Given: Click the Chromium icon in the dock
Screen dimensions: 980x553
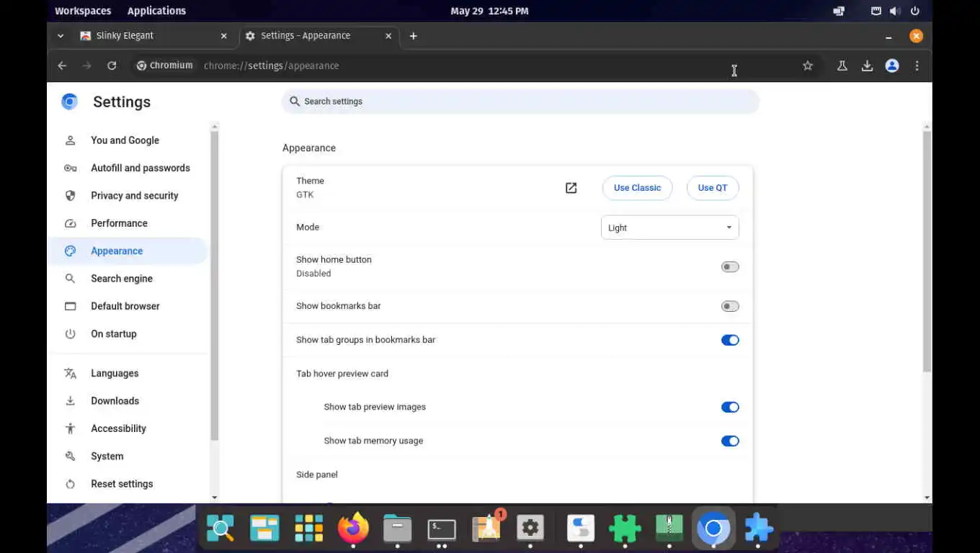Looking at the screenshot, I should click(x=713, y=529).
